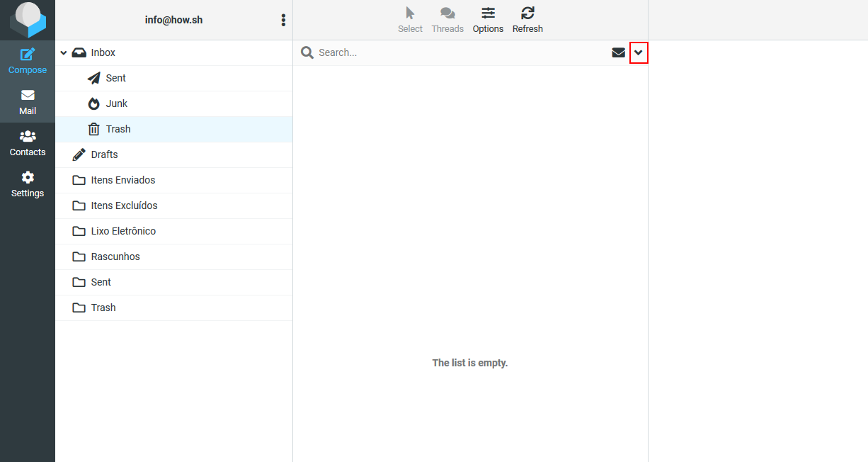Viewport: 868px width, 462px height.
Task: Select the Inbox folder
Action: click(173, 52)
